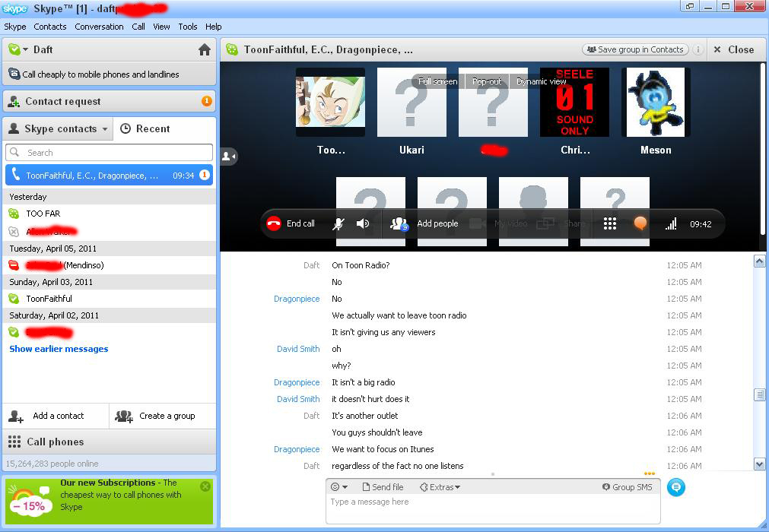This screenshot has width=769, height=532.
Task: Open the Conversation menu
Action: point(99,27)
